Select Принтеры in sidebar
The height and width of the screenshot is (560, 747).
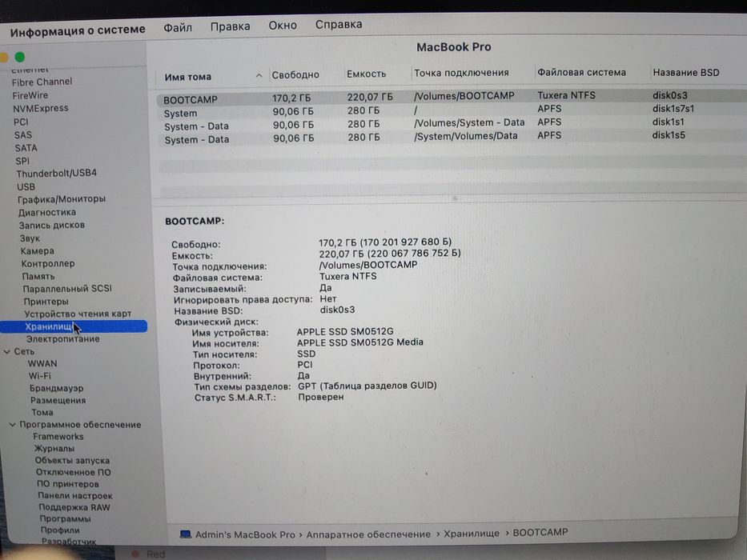pos(46,302)
